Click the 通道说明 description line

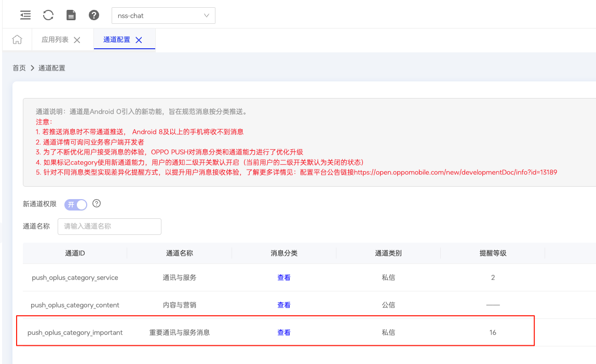tap(143, 111)
